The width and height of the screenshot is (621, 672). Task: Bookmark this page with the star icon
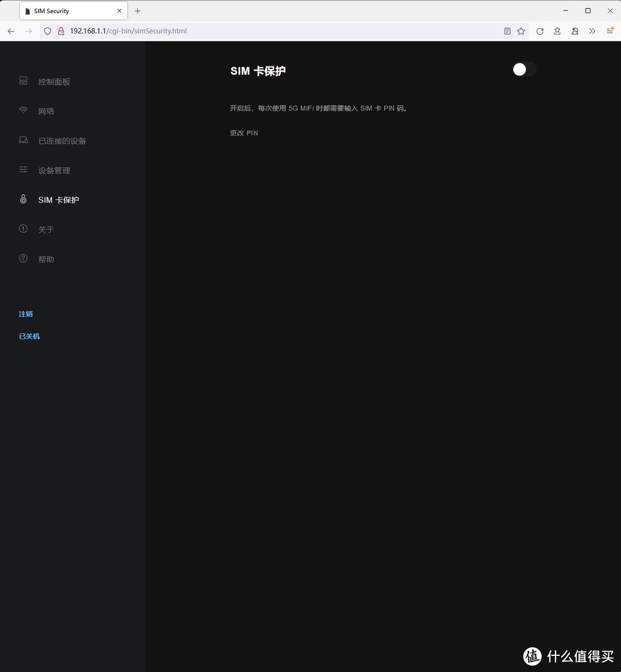coord(521,31)
